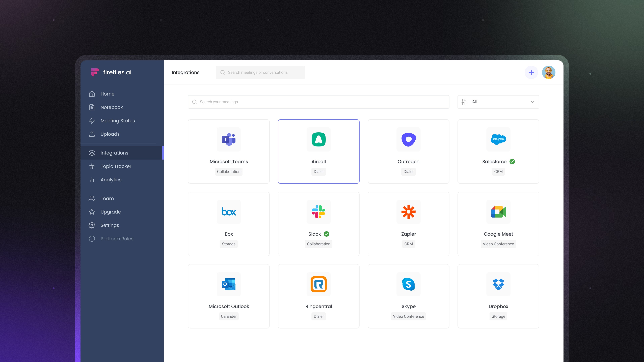Image resolution: width=644 pixels, height=362 pixels.
Task: Open the Platform Rules info icon
Action: click(x=92, y=239)
